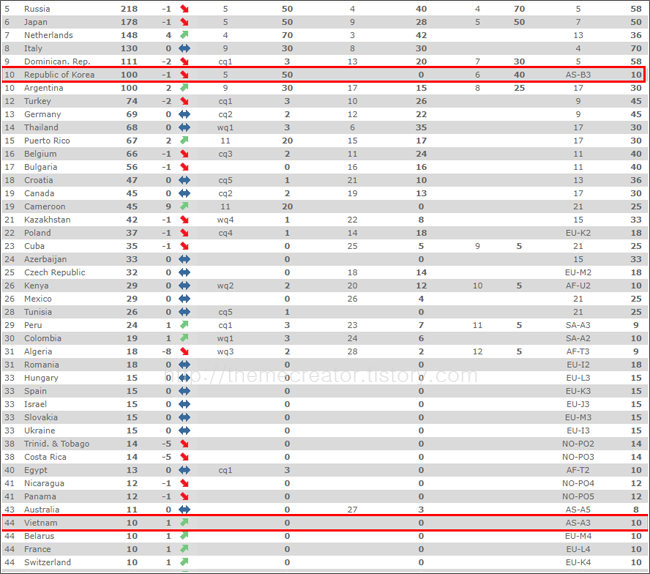Viewport: 650px width, 574px height.
Task: Select the country name Russia
Action: (x=37, y=9)
